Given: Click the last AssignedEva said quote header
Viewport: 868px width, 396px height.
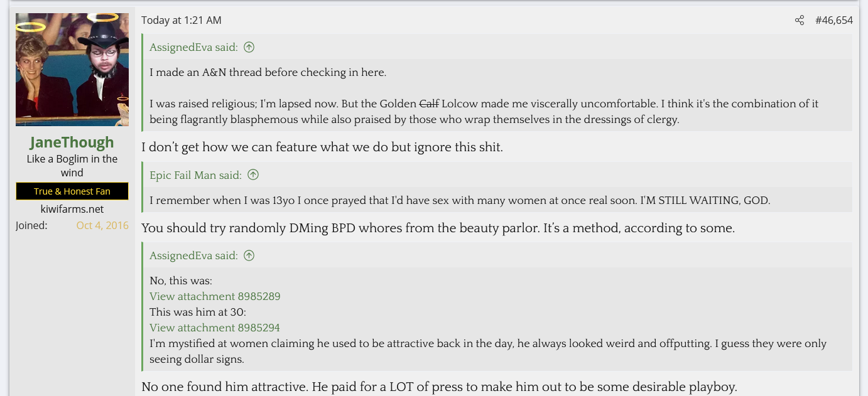Looking at the screenshot, I should [x=193, y=255].
